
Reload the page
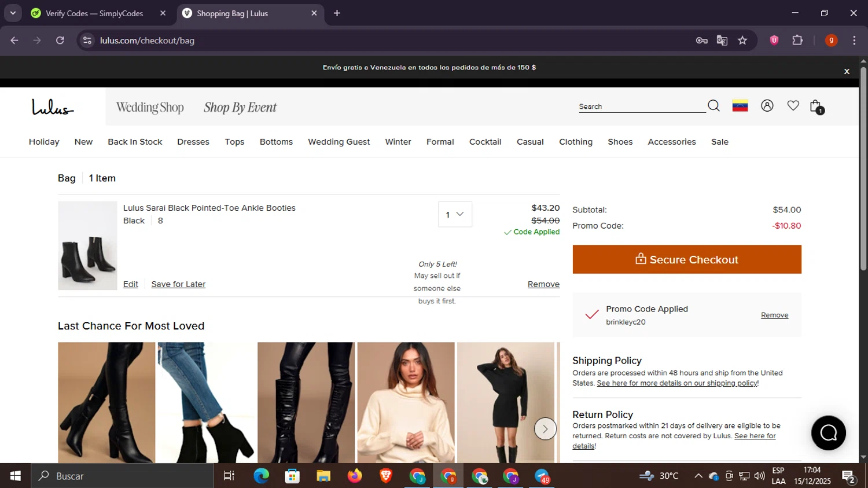(60, 41)
